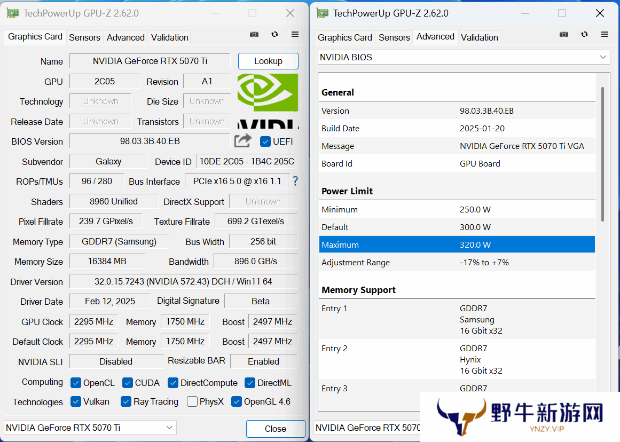Toggle the PhysX checkbox
This screenshot has height=442, width=620.
click(x=192, y=402)
